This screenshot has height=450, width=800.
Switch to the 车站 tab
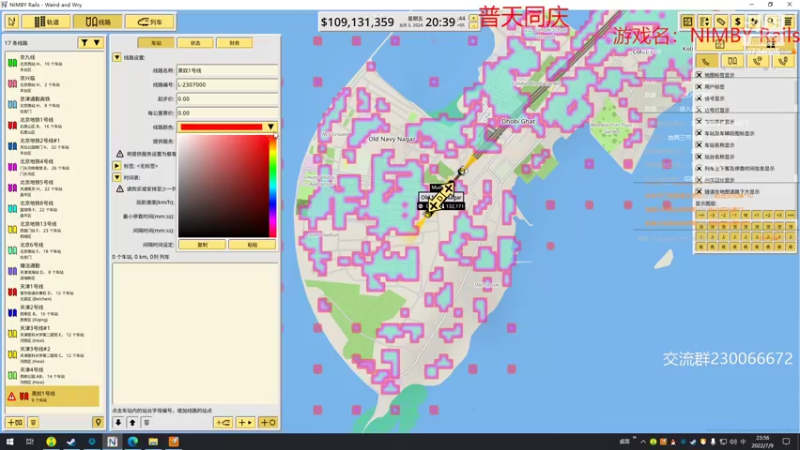pyautogui.click(x=156, y=43)
